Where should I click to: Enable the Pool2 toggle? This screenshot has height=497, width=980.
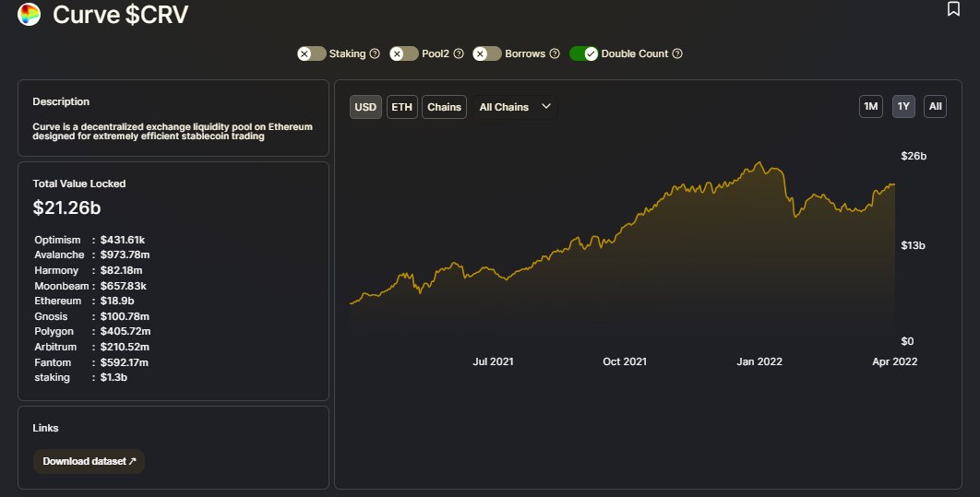tap(404, 53)
